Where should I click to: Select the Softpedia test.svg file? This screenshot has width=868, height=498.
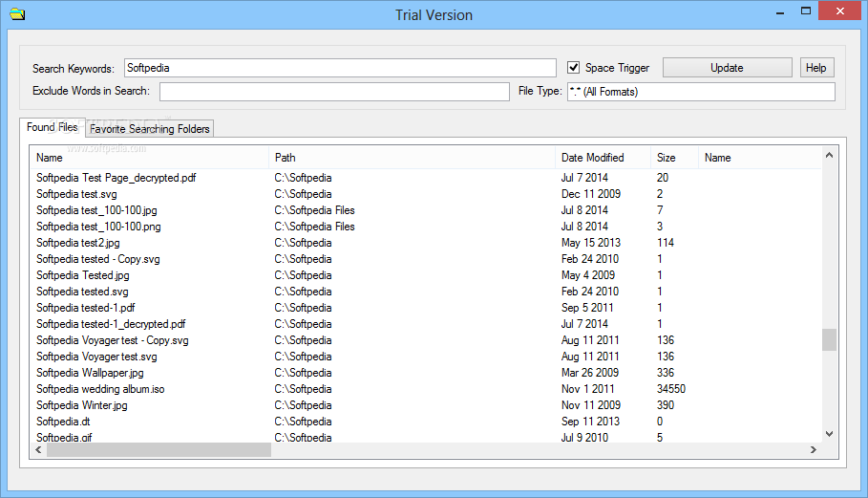(76, 194)
